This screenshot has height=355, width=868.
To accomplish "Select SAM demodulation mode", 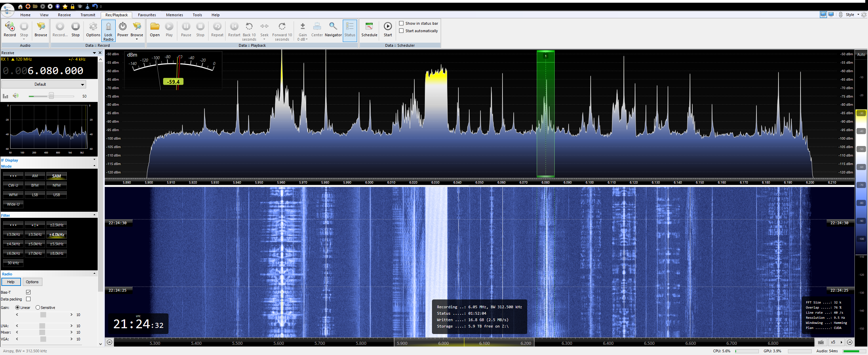I will click(57, 176).
